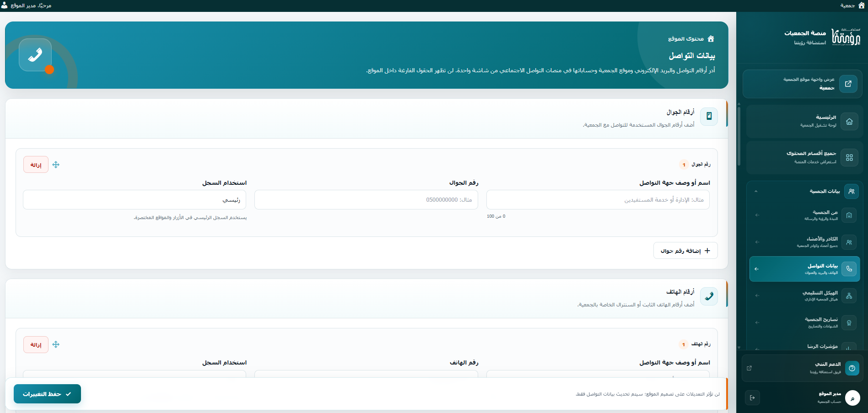Click the move handle icon for phone number 1

point(56,344)
